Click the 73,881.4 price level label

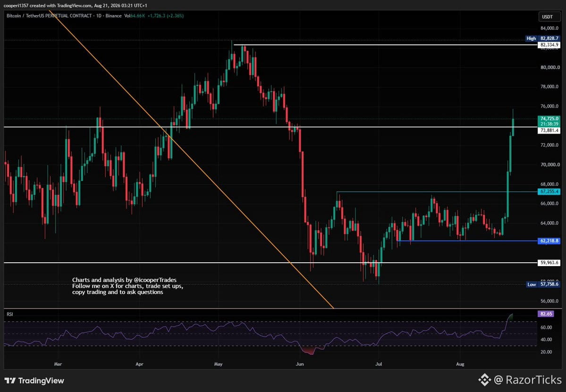click(549, 131)
